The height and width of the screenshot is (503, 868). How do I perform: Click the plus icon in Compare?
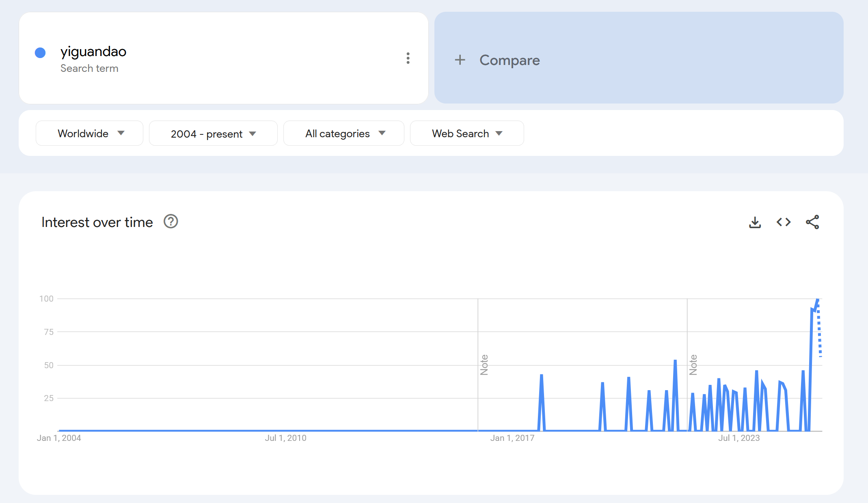tap(460, 60)
